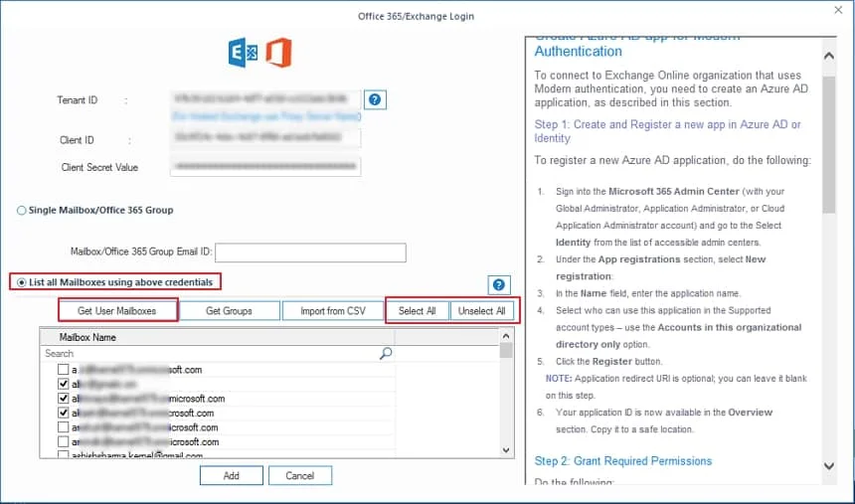Click the Tenant ID input field
855x504 pixels.
coord(265,99)
